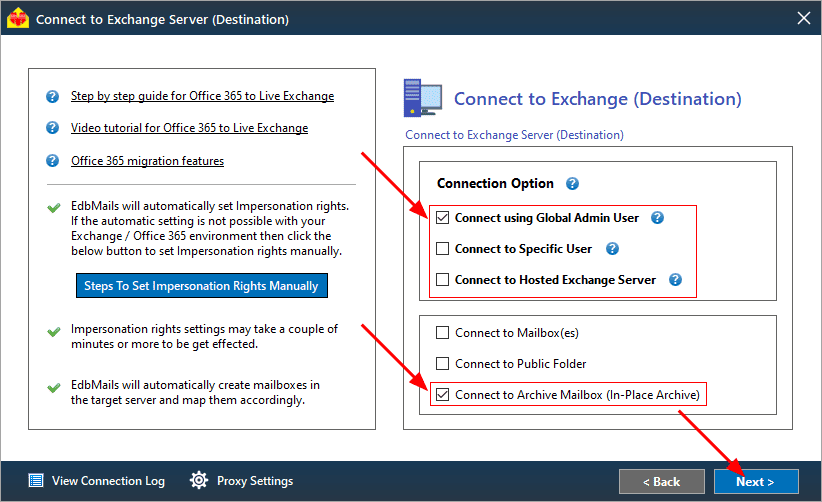This screenshot has height=502, width=822.
Task: Click the EdbMails logo in title bar
Action: click(x=18, y=18)
